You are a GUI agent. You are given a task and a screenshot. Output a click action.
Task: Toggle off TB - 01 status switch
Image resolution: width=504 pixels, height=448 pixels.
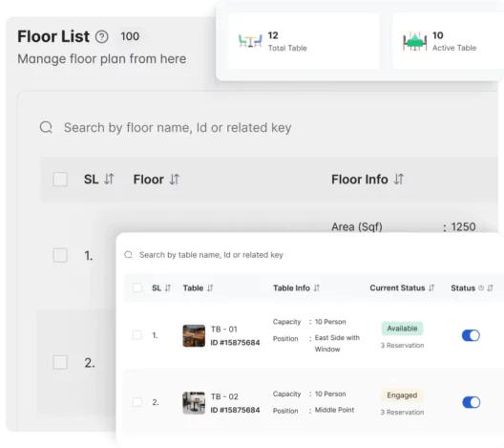(471, 335)
